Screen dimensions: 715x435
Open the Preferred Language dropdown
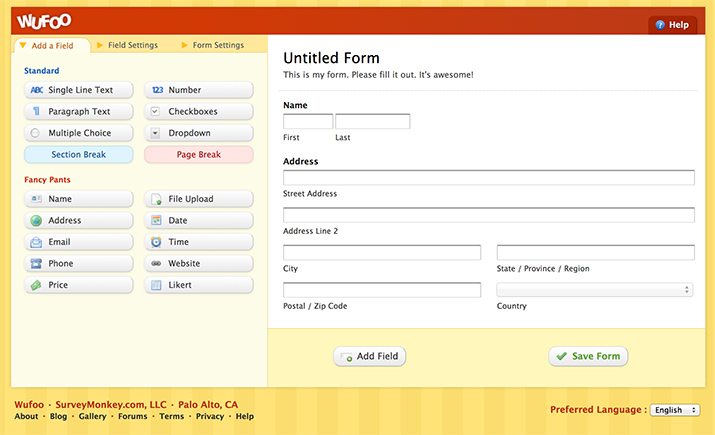coord(675,410)
